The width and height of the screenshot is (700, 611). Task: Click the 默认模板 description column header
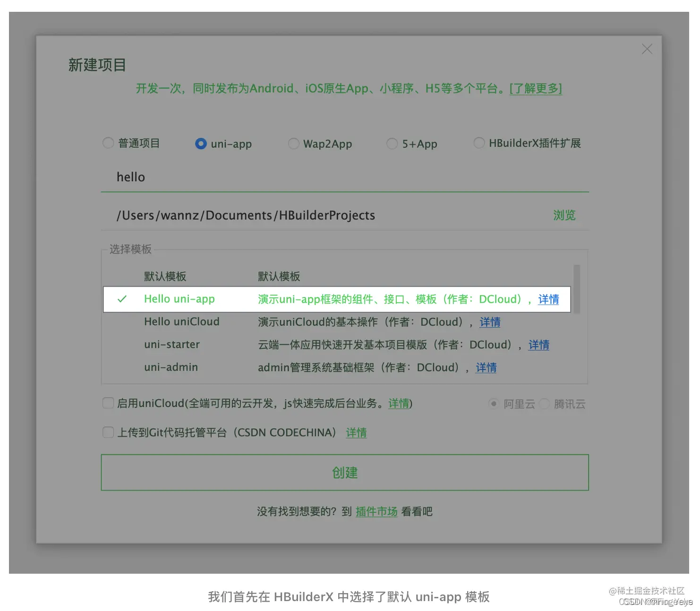click(279, 276)
